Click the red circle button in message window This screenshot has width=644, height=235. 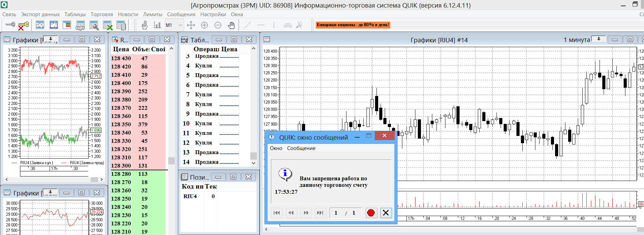pos(371,213)
